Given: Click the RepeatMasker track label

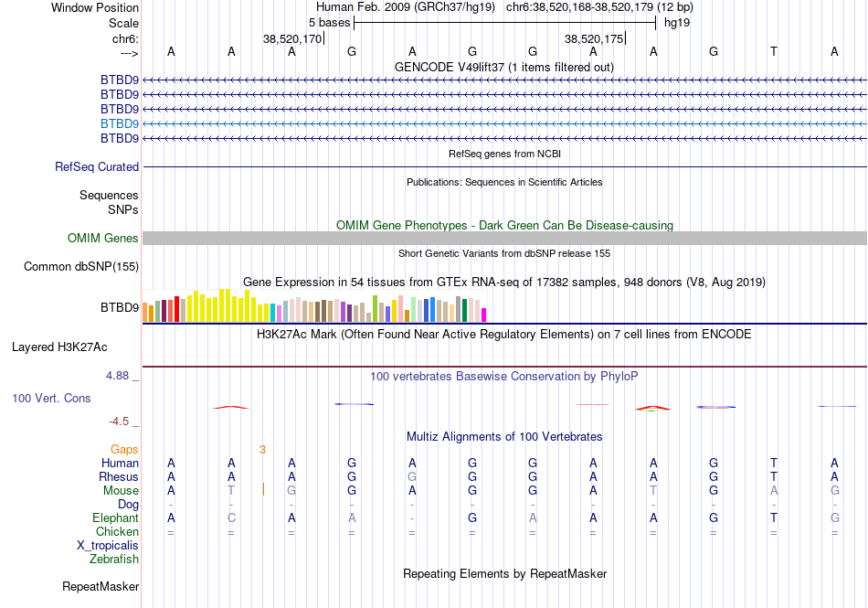Looking at the screenshot, I should click(101, 586).
